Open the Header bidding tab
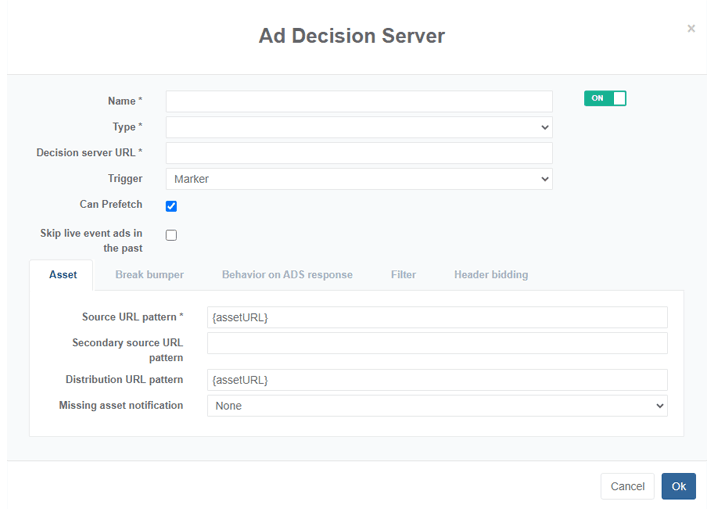 pyautogui.click(x=491, y=275)
